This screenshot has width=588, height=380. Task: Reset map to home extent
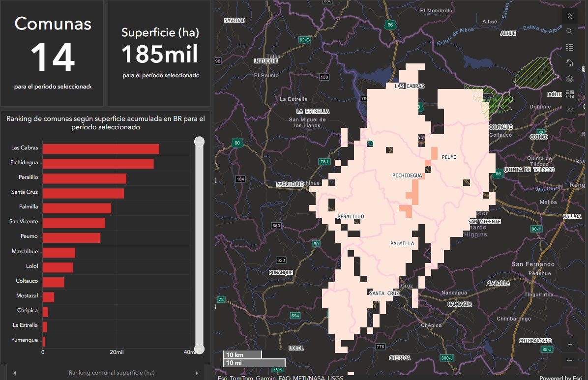click(570, 63)
